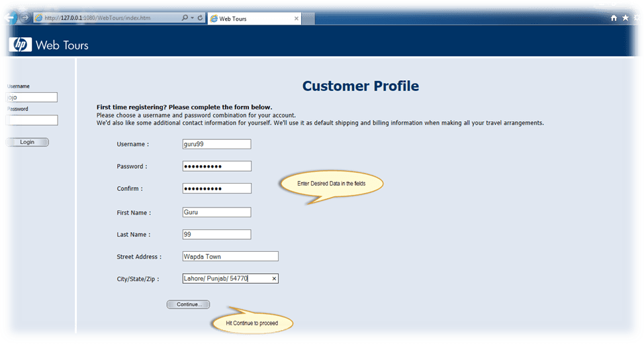Open Favorites with the star icon
The image size is (644, 344).
tap(625, 18)
